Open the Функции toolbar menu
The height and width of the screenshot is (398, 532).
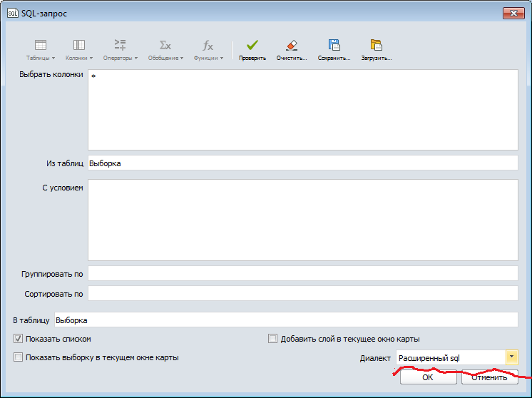coord(208,50)
